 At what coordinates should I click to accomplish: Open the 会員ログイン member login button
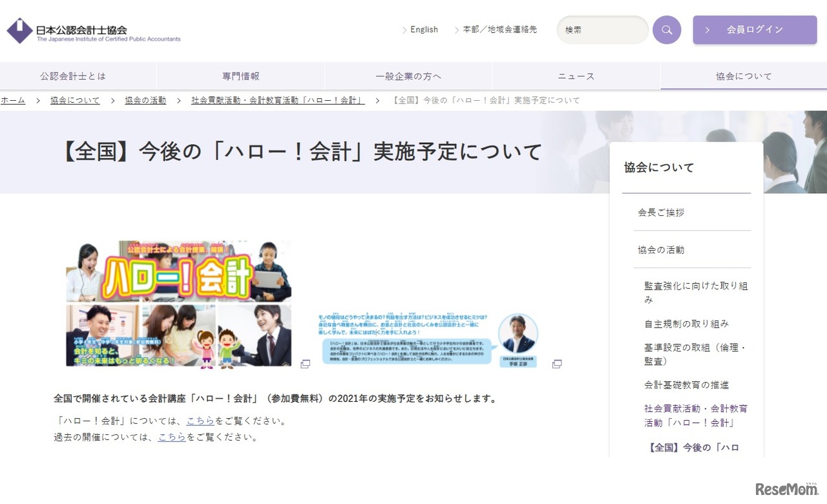point(755,30)
